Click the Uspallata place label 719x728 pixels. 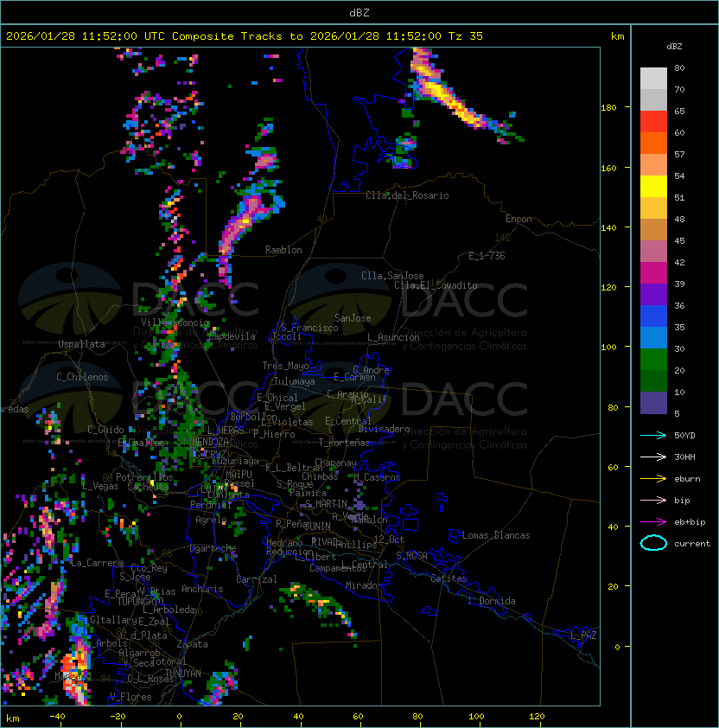[81, 344]
